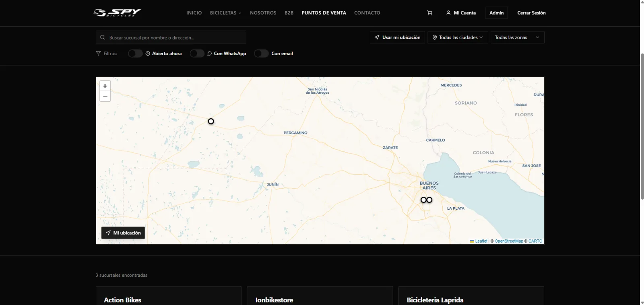Open the shopping cart icon

click(429, 13)
